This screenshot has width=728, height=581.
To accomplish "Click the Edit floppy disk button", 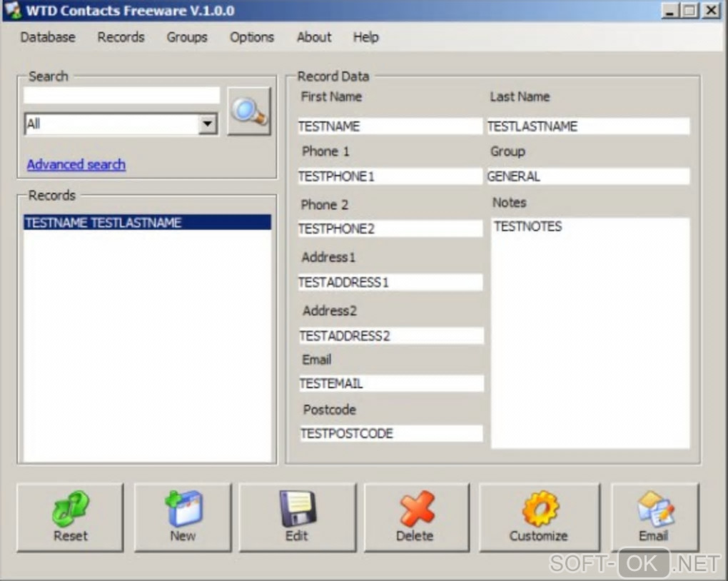I will click(x=297, y=517).
